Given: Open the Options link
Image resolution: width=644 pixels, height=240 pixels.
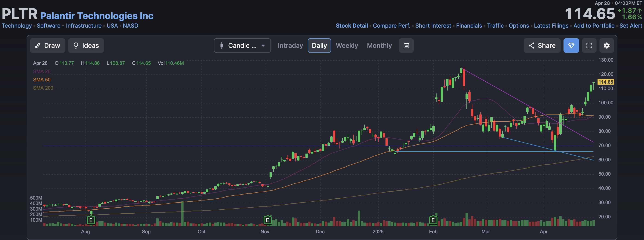Looking at the screenshot, I should coord(519,26).
